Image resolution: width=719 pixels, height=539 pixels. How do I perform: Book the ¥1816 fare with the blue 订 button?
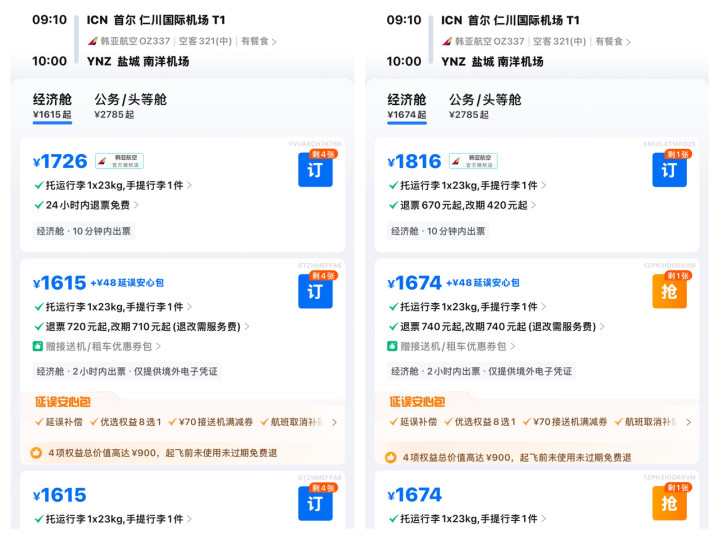coord(669,169)
